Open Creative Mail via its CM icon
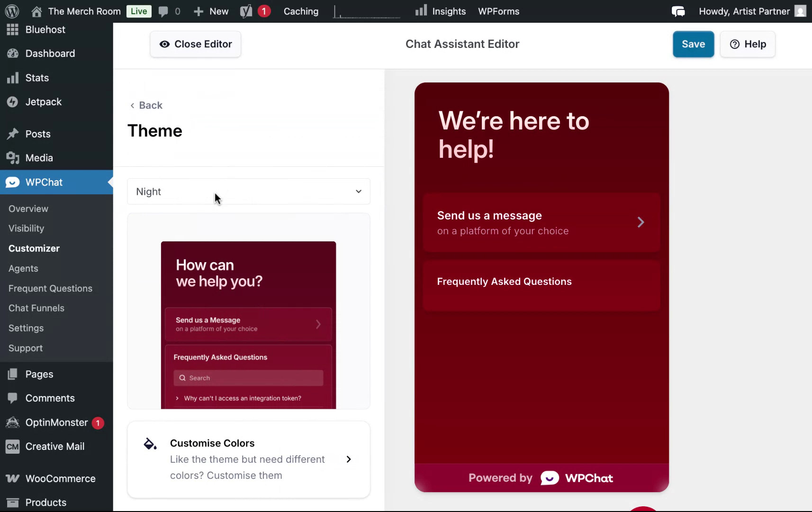This screenshot has height=512, width=812. pos(12,446)
